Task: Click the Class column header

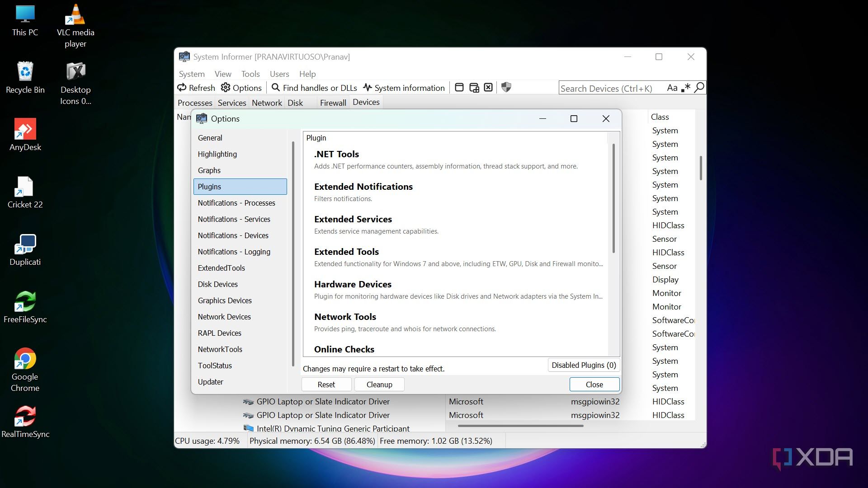Action: [671, 117]
